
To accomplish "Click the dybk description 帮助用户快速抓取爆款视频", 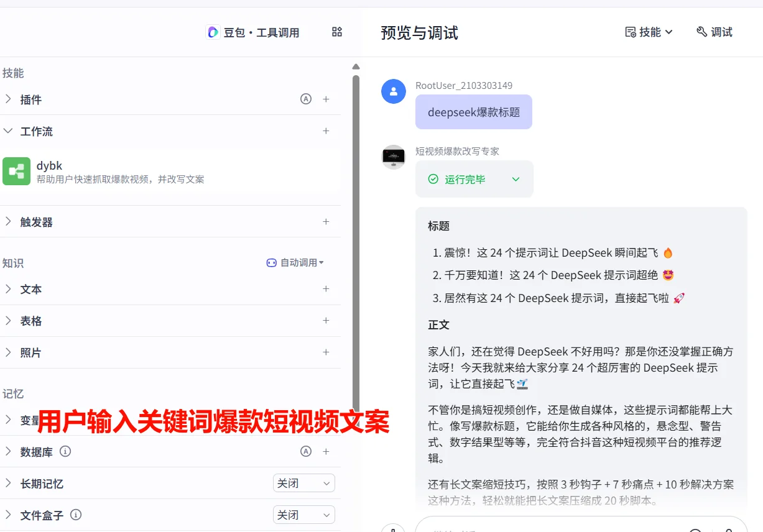I will [x=120, y=179].
